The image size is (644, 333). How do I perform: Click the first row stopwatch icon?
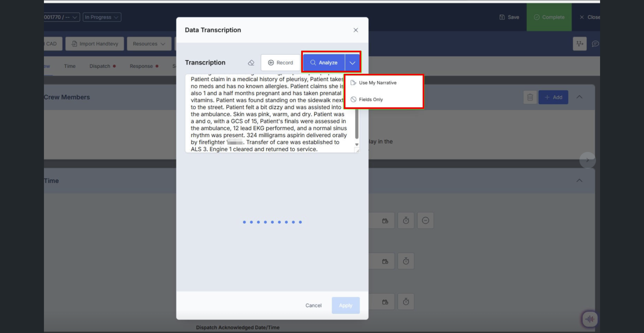coord(406,221)
